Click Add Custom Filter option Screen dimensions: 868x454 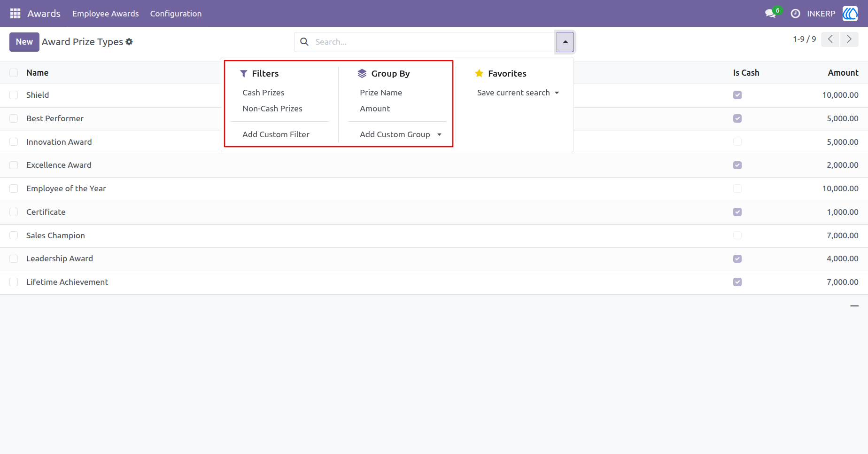(x=276, y=134)
